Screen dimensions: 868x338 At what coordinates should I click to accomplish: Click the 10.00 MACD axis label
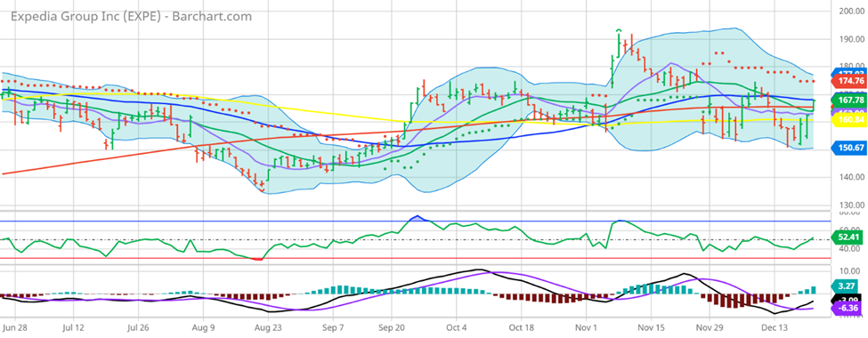point(850,271)
